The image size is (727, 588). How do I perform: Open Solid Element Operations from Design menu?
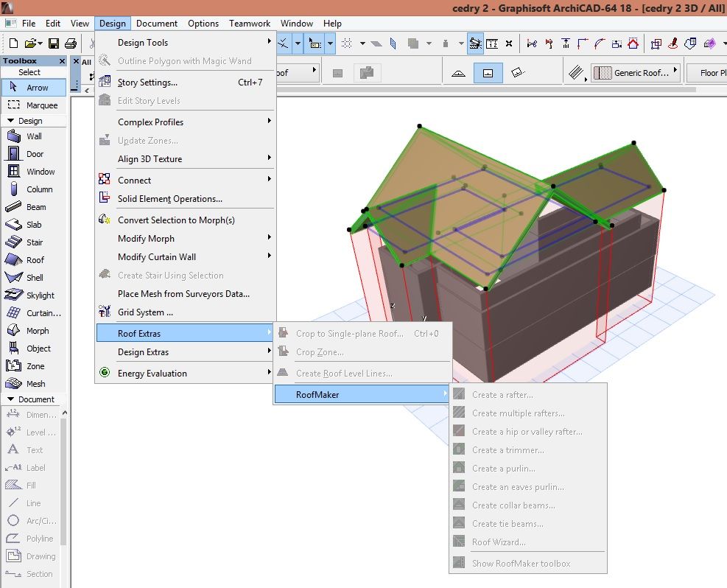click(169, 199)
